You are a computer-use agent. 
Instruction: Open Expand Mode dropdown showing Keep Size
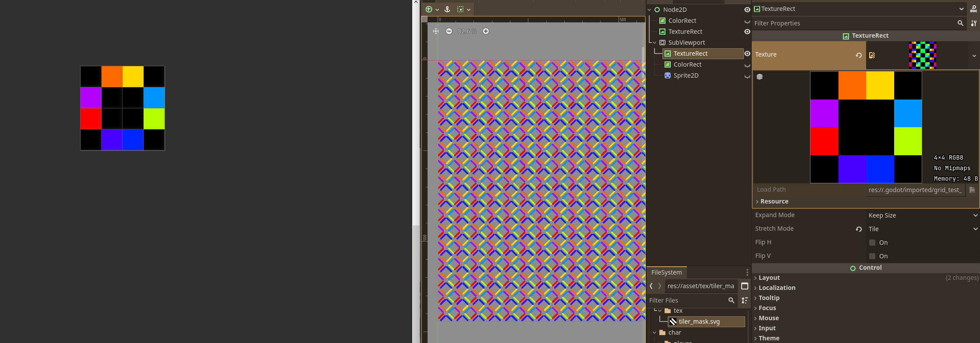point(923,215)
